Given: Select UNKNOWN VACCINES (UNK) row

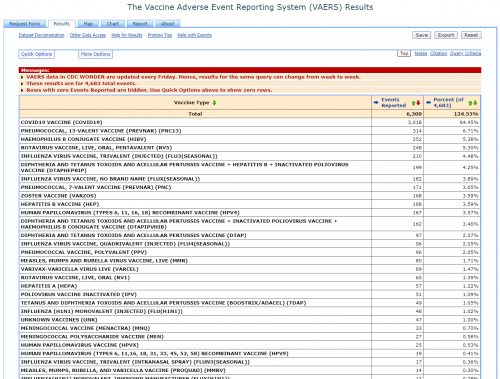Looking at the screenshot, I should click(x=250, y=320).
